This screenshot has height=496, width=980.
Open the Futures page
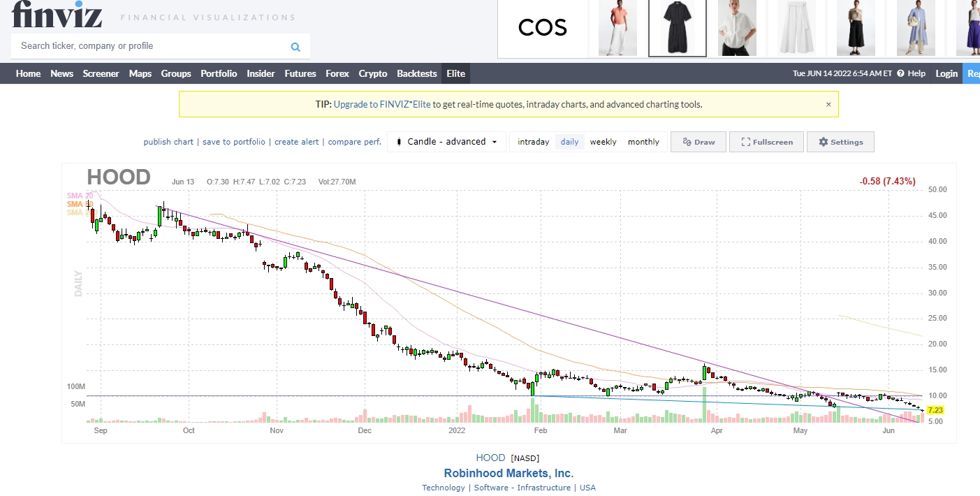(300, 73)
